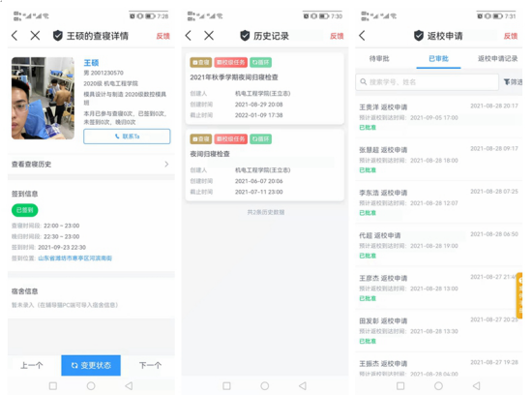Open 2021年秋季学期夜间归寝检查 record
532x395 pixels.
tap(265, 88)
